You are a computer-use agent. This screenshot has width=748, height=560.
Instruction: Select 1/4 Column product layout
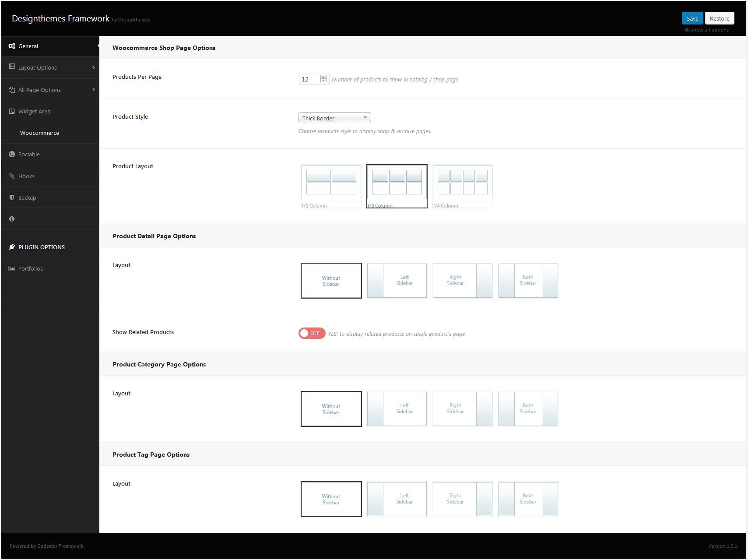tap(463, 187)
